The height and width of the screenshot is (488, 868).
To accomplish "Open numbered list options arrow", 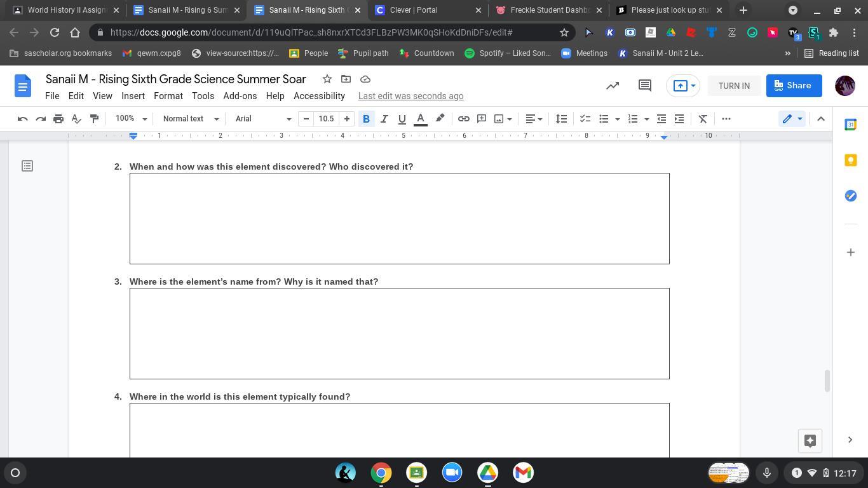I will point(647,119).
